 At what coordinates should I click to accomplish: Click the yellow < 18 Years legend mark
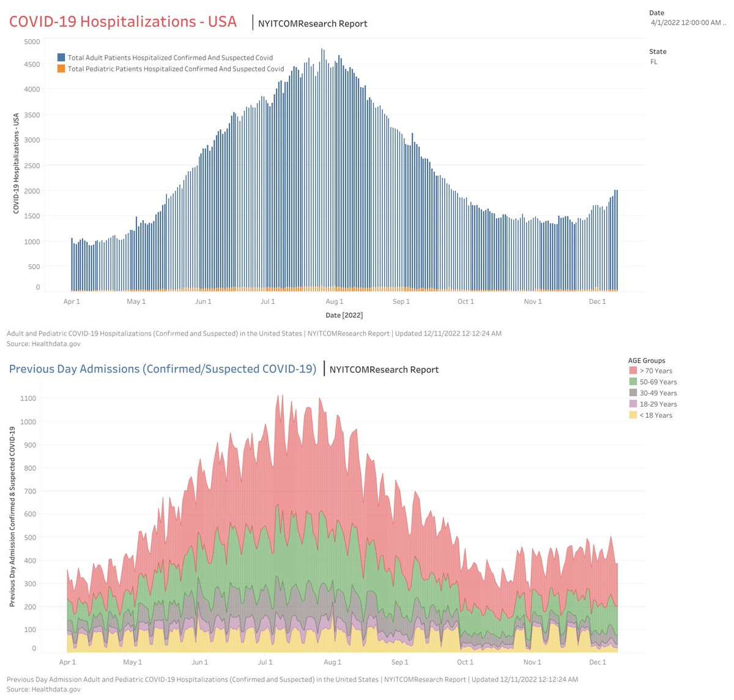(x=632, y=414)
